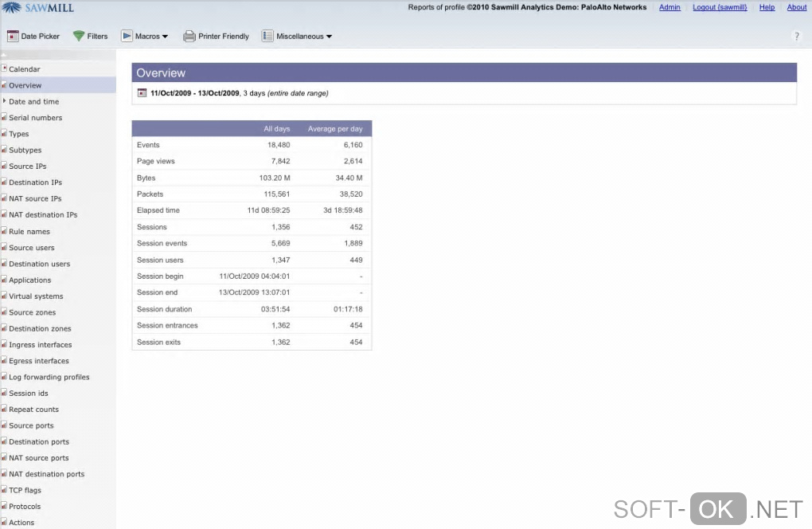
Task: Open the Date Picker calendar icon
Action: point(13,37)
